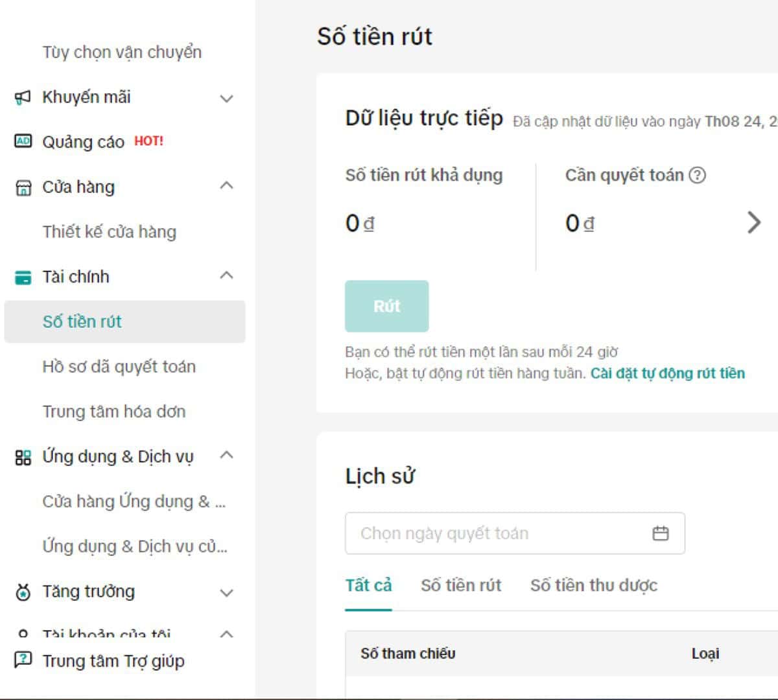Open Cài đặt tự động rút tiền link

667,373
